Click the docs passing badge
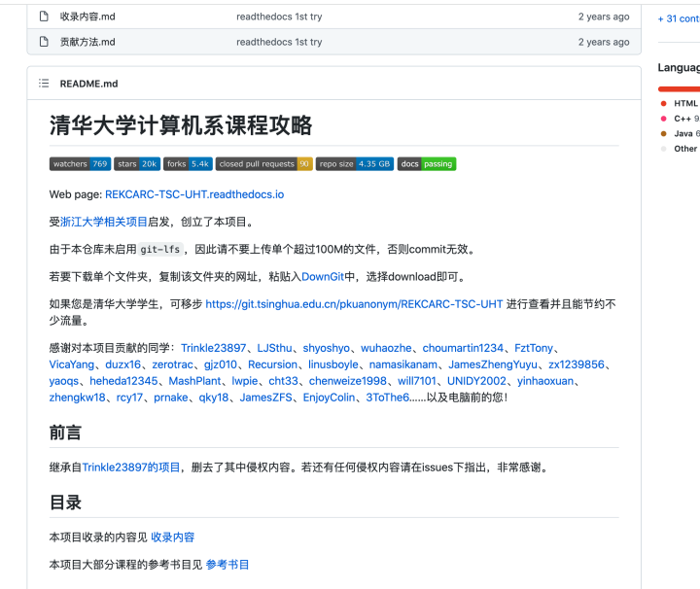The height and width of the screenshot is (589, 700). click(x=427, y=163)
